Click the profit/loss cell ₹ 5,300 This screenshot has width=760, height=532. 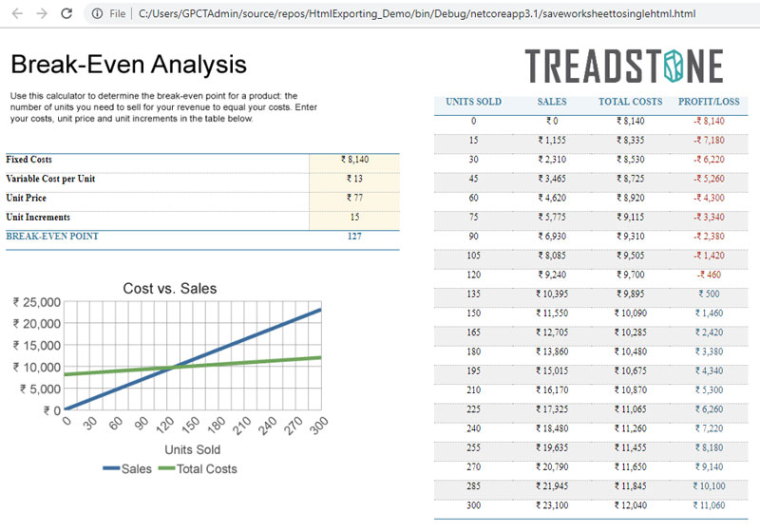click(709, 390)
